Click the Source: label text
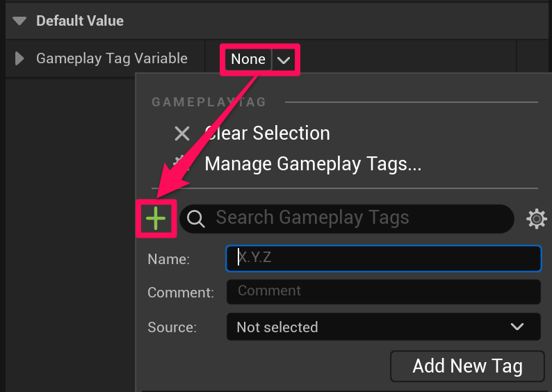The height and width of the screenshot is (392, 552). coord(172,327)
